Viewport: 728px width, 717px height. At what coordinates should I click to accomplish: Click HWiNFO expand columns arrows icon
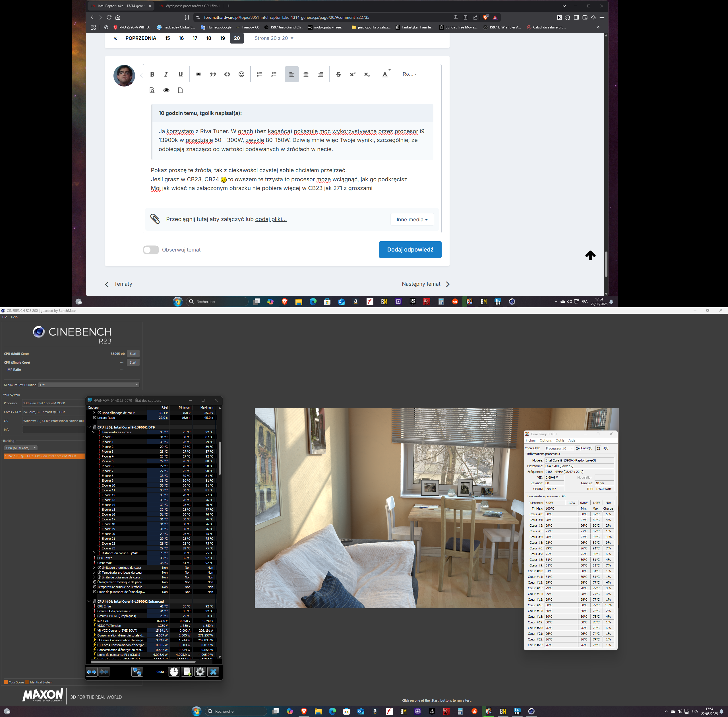[92, 671]
